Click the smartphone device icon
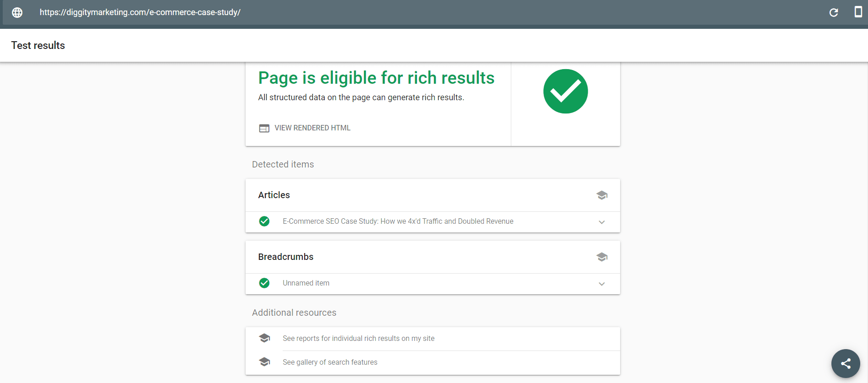This screenshot has height=383, width=868. click(858, 12)
